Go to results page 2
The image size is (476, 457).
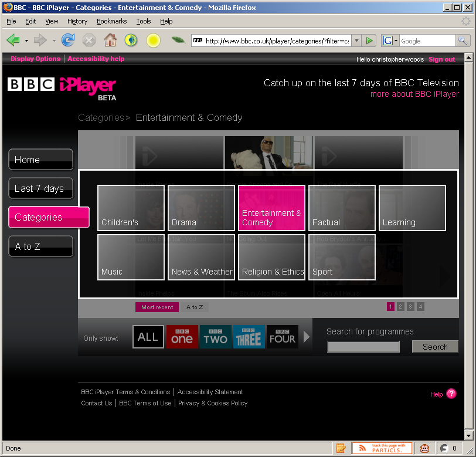pyautogui.click(x=400, y=307)
